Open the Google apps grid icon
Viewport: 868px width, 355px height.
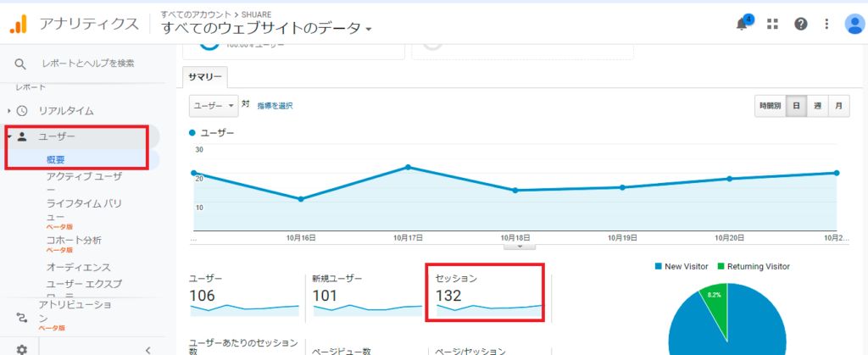point(773,24)
